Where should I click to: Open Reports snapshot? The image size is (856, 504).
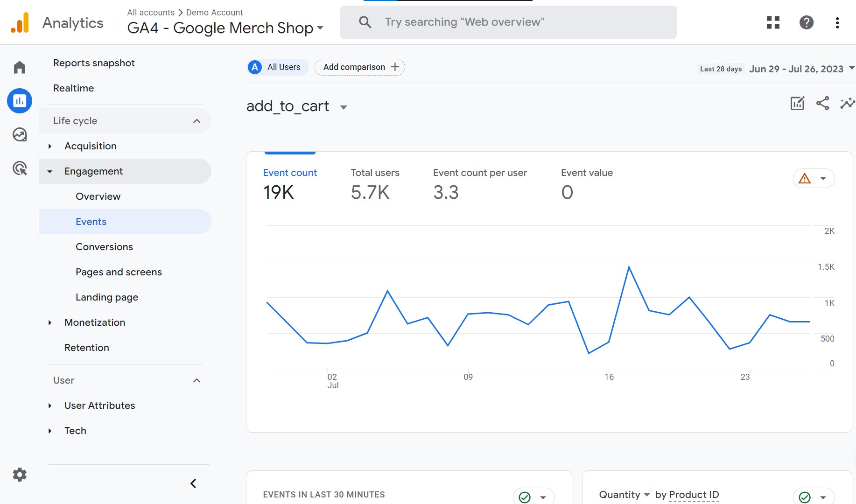(94, 63)
